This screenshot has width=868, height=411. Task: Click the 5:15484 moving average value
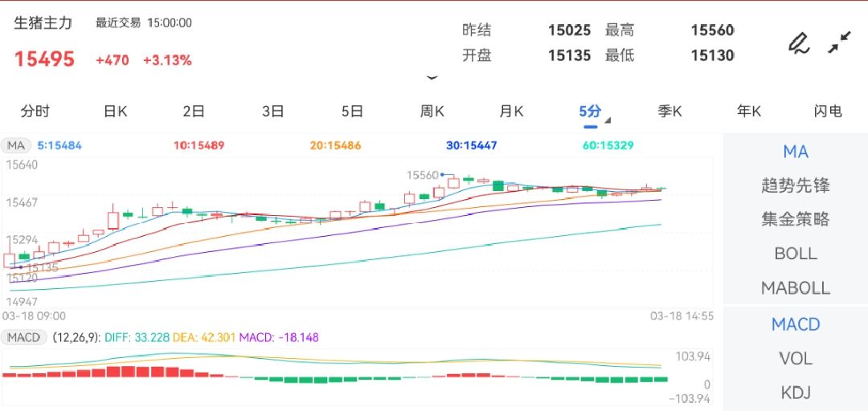(59, 146)
